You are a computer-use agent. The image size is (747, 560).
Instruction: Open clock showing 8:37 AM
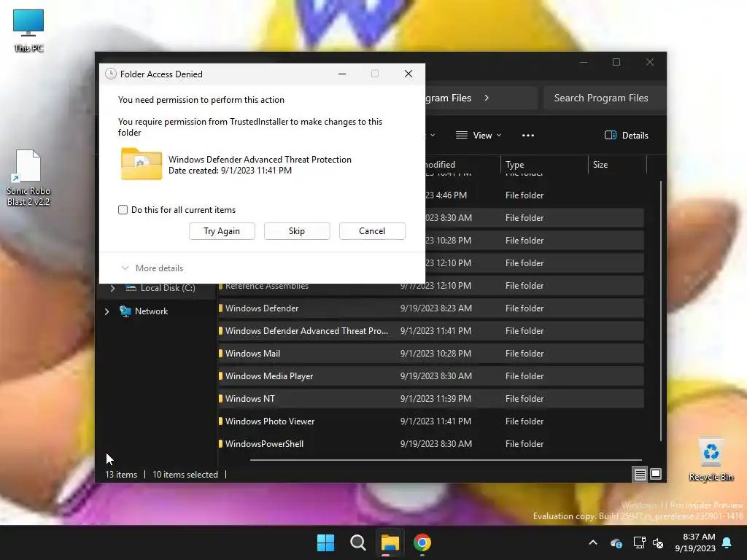(x=695, y=542)
